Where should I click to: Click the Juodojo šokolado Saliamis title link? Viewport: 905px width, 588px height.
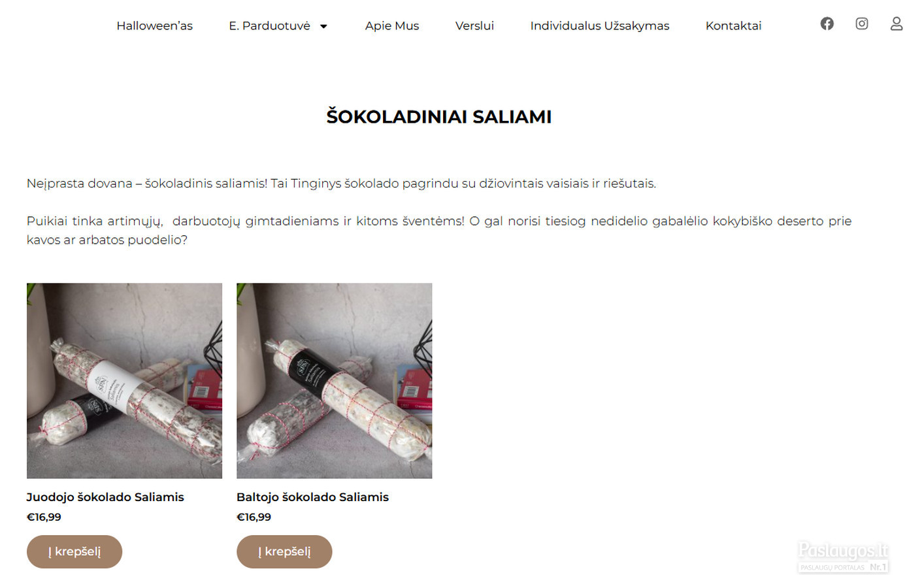[105, 497]
